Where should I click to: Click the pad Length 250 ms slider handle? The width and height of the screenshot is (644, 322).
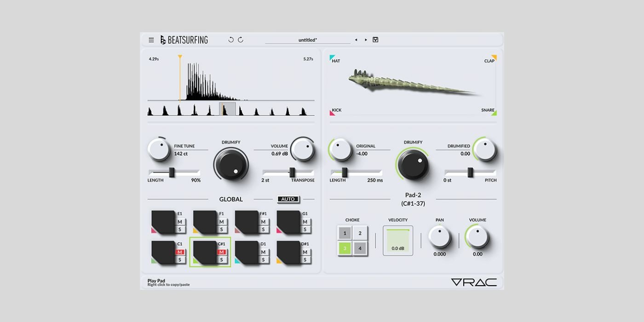click(x=345, y=172)
